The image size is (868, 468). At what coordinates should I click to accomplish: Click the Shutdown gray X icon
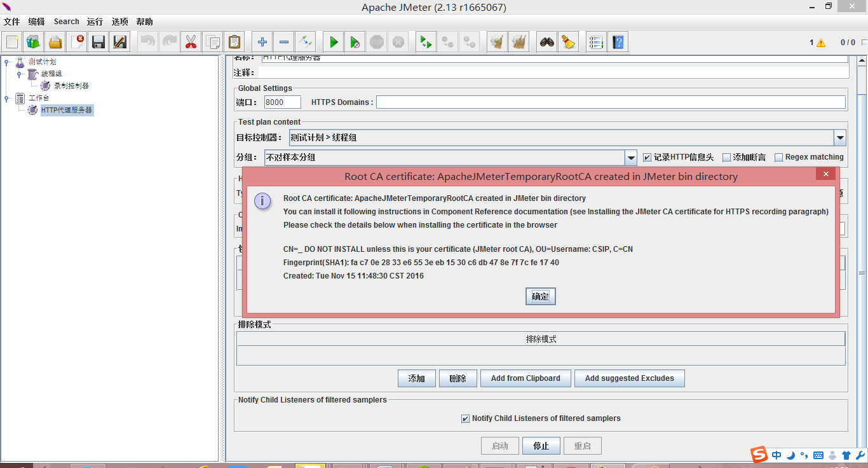tap(398, 43)
